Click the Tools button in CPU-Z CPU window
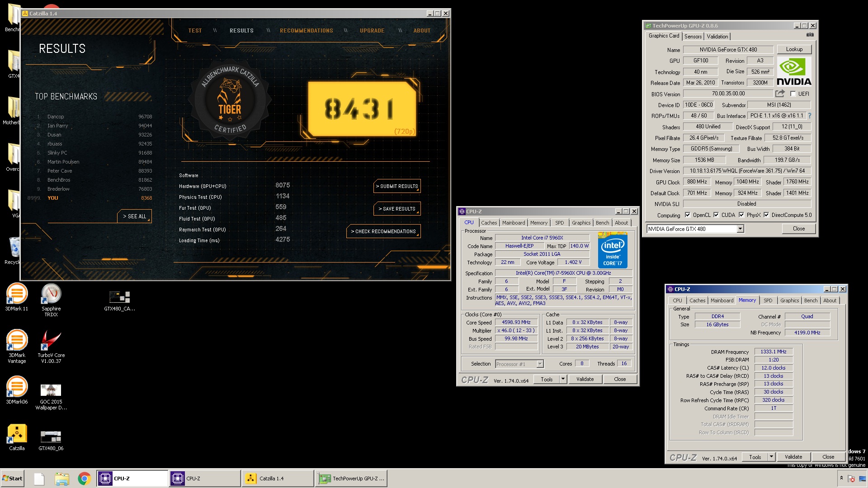Image resolution: width=868 pixels, height=488 pixels. [x=547, y=379]
